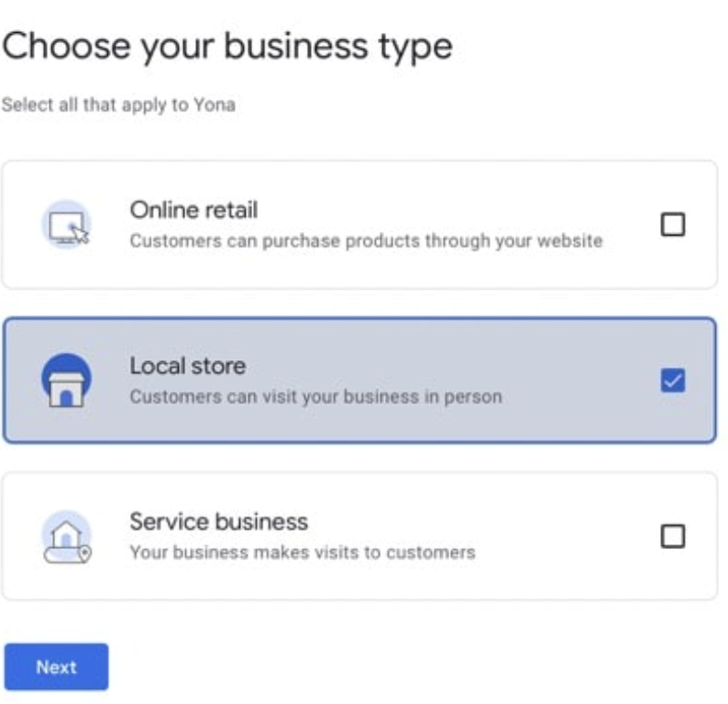728x704 pixels.
Task: Click the Online retail monitor cursor icon
Action: [x=67, y=225]
